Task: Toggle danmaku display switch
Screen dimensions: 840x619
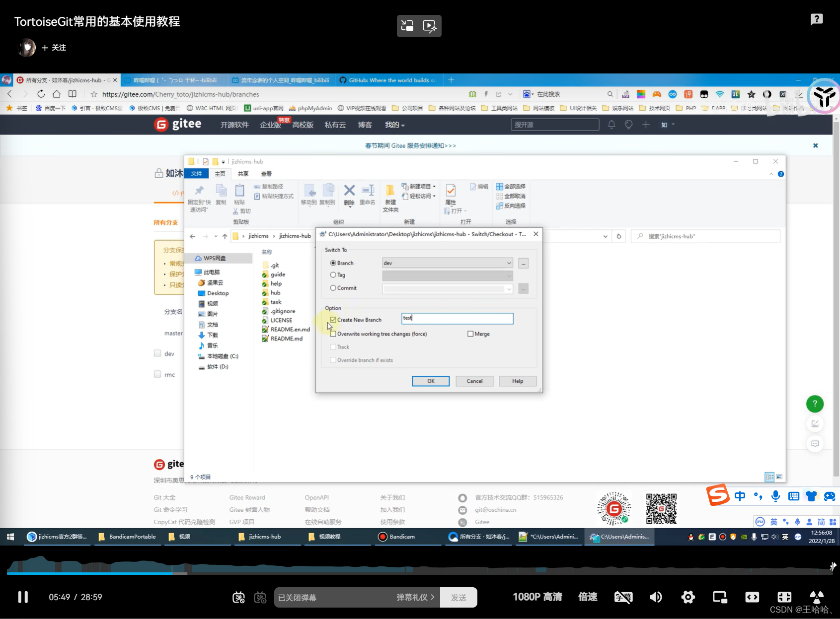Action: point(238,597)
